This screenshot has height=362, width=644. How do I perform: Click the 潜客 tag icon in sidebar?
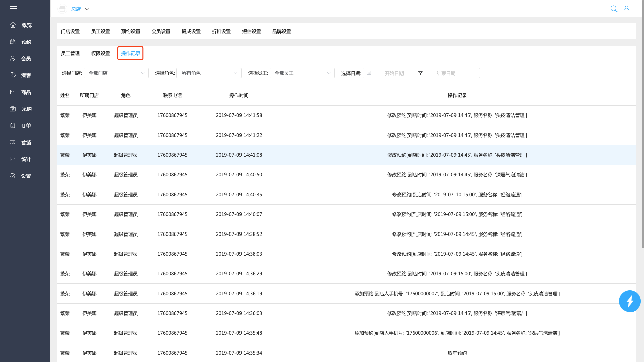coord(13,75)
